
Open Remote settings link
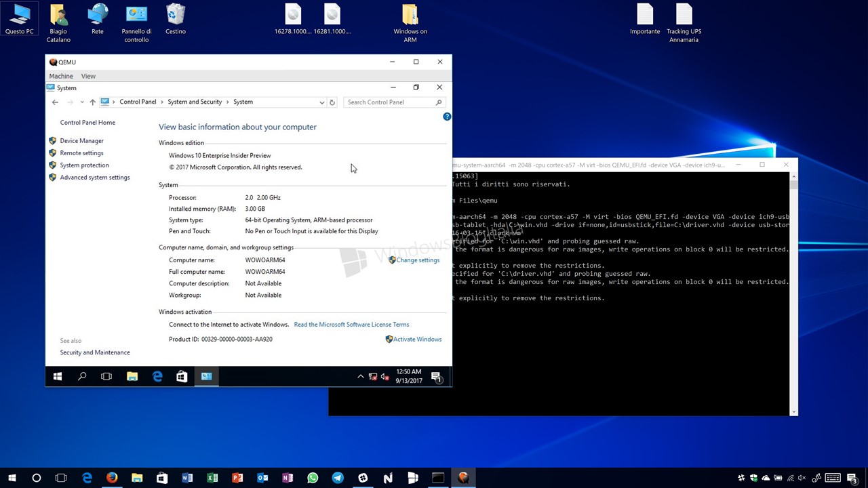point(81,153)
